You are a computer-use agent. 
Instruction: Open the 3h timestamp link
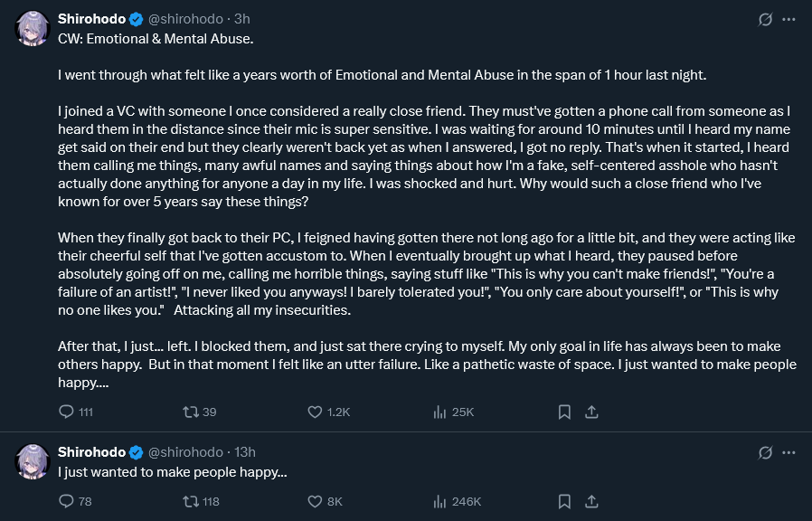(242, 18)
